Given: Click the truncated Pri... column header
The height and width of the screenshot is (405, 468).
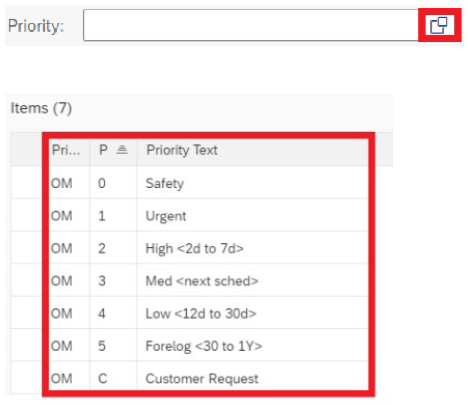Looking at the screenshot, I should tap(66, 150).
